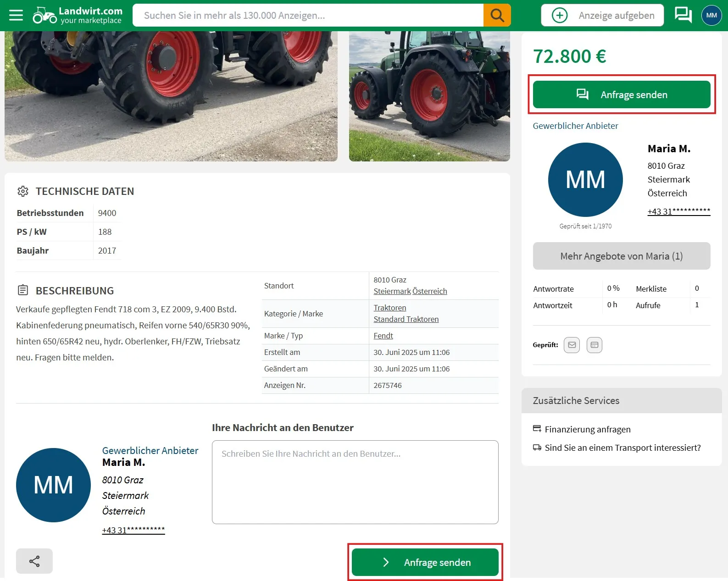Click the PS / kW value 188
This screenshot has width=728, height=581.
[x=105, y=232]
